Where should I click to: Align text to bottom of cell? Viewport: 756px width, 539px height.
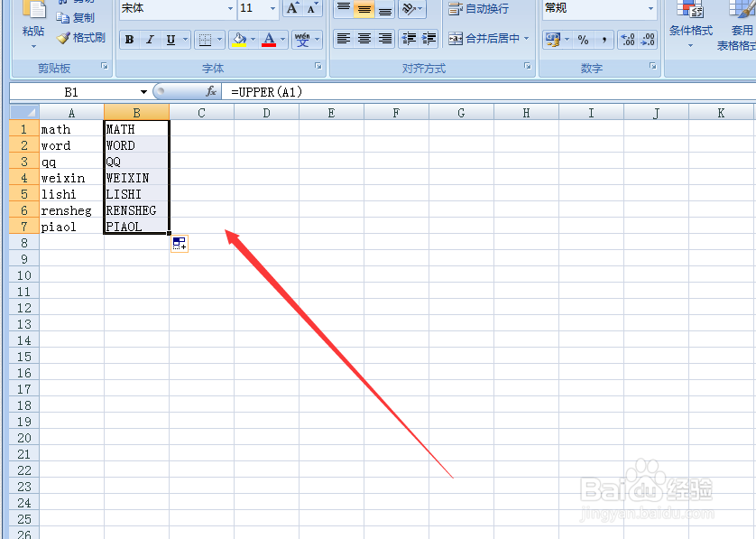(x=384, y=8)
